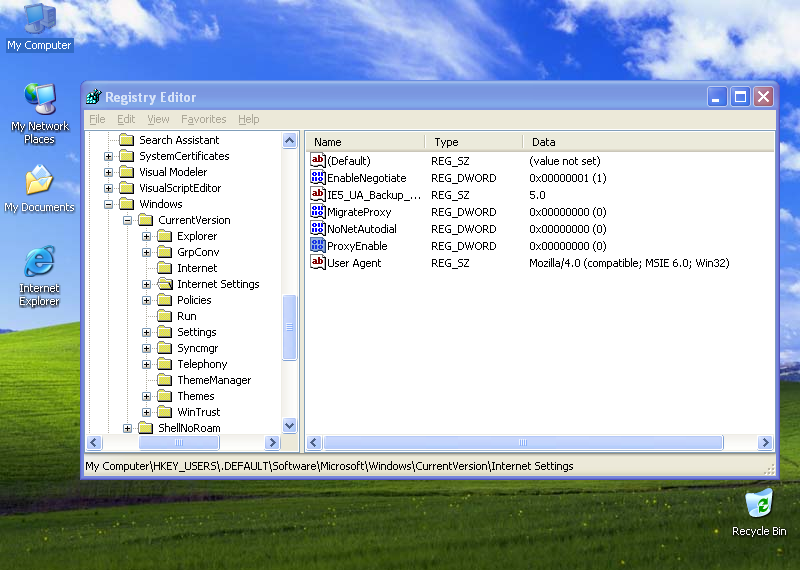This screenshot has height=570, width=800.
Task: Click status bar registry path
Action: point(329,466)
